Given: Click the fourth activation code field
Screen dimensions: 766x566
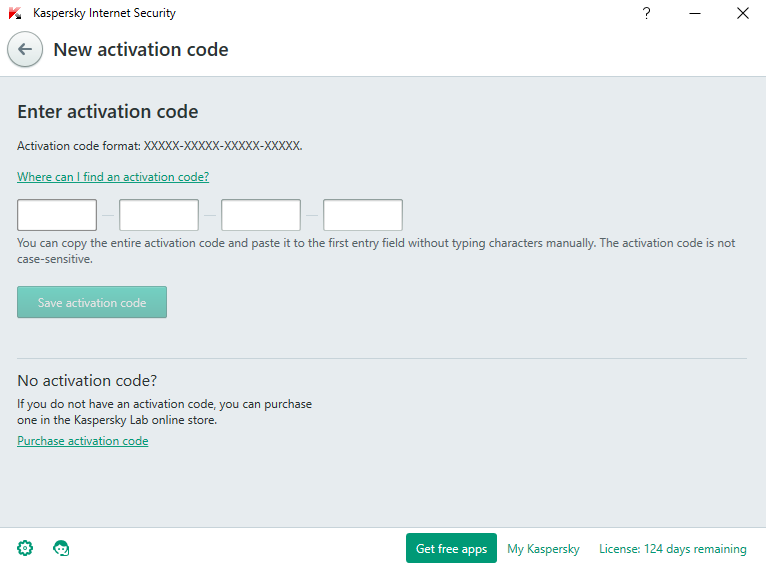Looking at the screenshot, I should (x=363, y=215).
